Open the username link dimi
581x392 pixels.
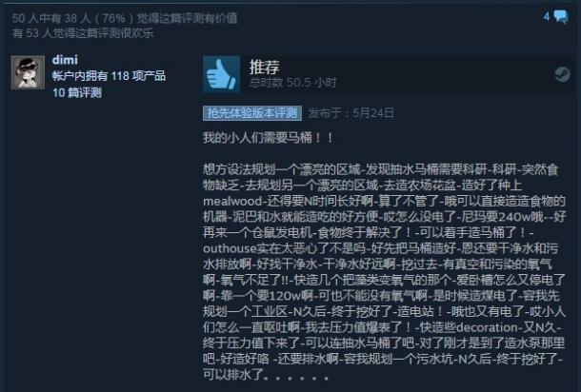pyautogui.click(x=65, y=60)
